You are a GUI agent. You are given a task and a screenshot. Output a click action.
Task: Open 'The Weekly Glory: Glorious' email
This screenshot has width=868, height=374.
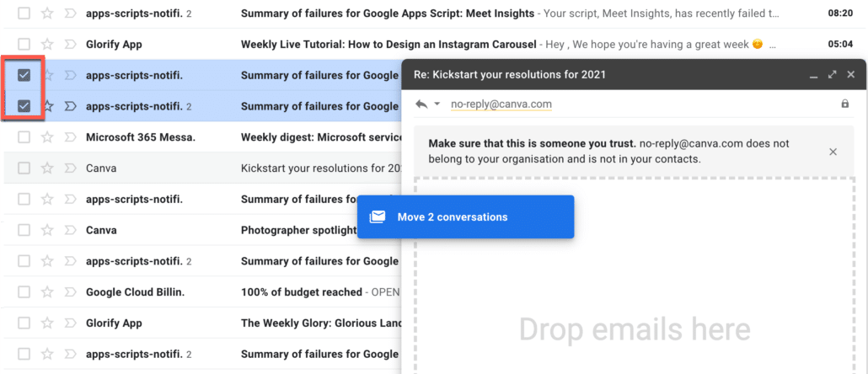[x=320, y=323]
